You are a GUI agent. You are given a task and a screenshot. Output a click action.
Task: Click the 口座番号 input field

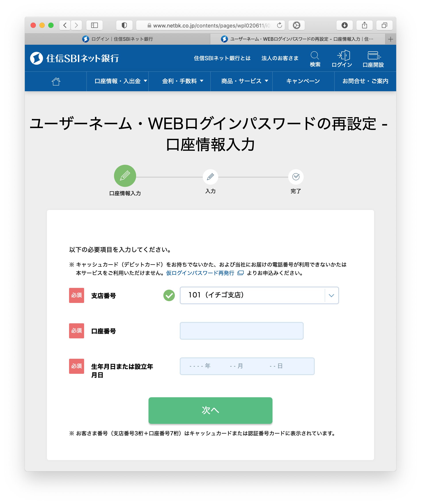point(241,331)
